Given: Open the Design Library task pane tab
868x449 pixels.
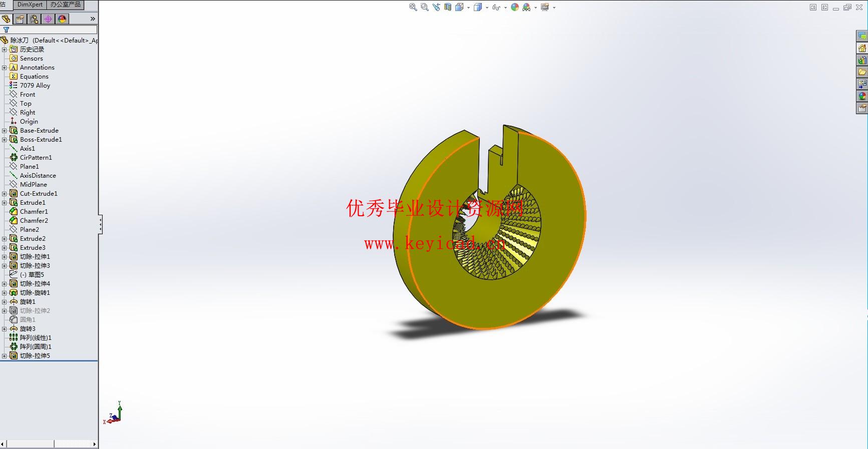Looking at the screenshot, I should (x=862, y=60).
